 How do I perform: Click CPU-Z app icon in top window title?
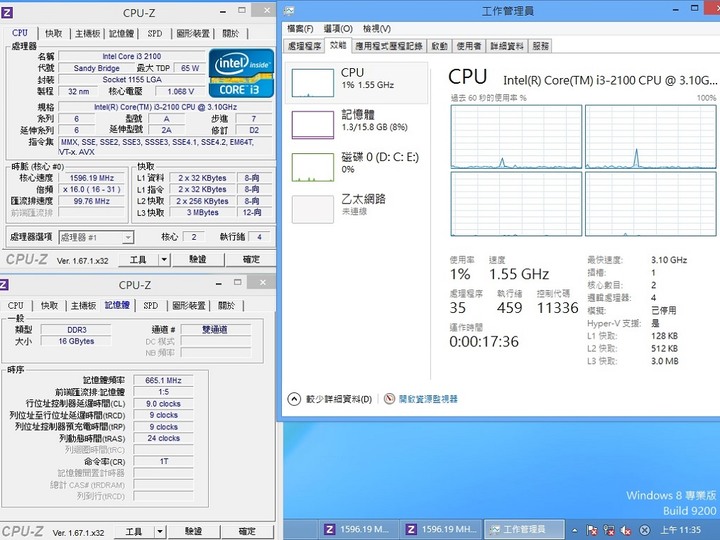(x=6, y=12)
